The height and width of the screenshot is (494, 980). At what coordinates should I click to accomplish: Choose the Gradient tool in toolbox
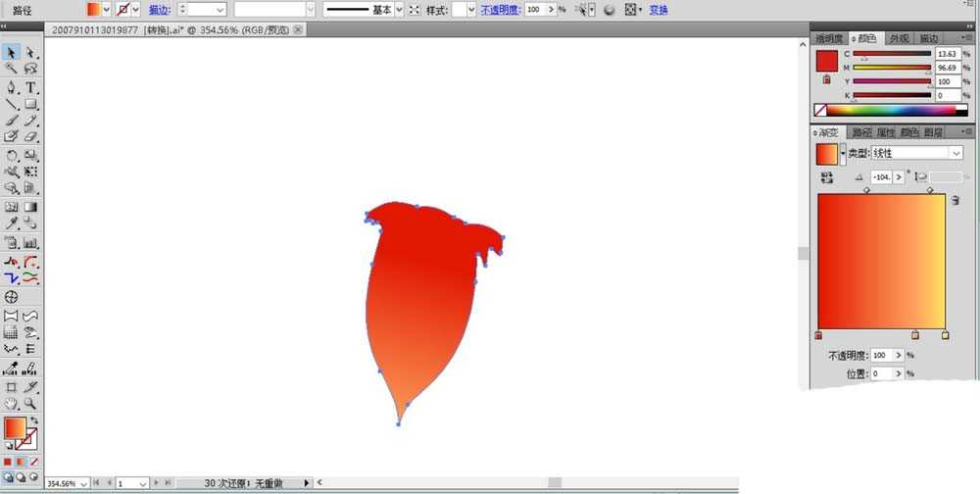[30, 207]
